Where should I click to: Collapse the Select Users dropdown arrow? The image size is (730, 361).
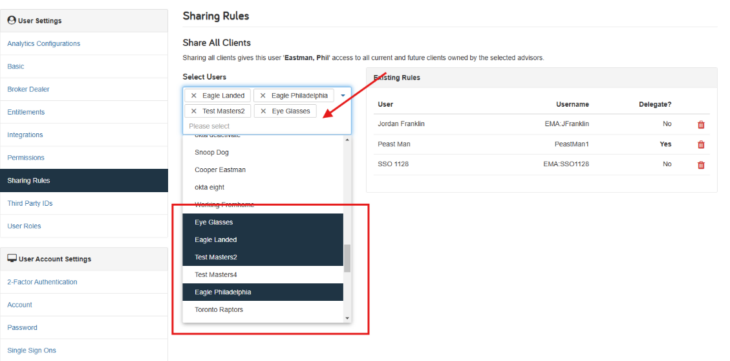(x=343, y=95)
